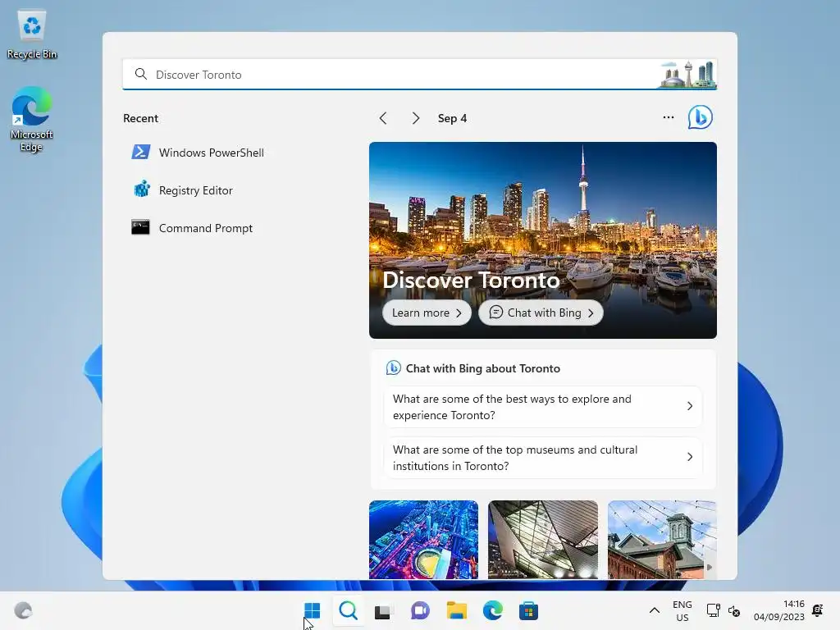Open the glass crystal museum thumbnail

point(543,540)
